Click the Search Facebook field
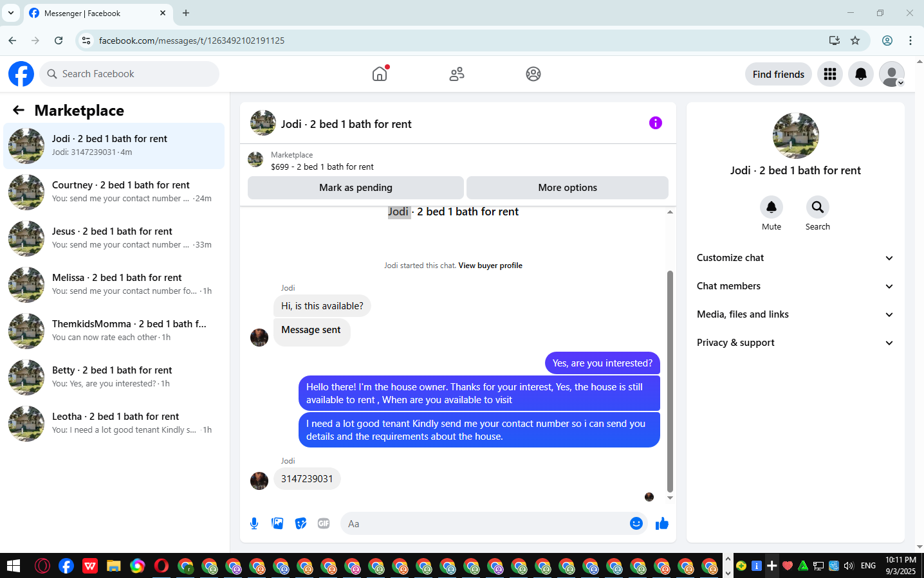Image resolution: width=924 pixels, height=578 pixels. [129, 74]
